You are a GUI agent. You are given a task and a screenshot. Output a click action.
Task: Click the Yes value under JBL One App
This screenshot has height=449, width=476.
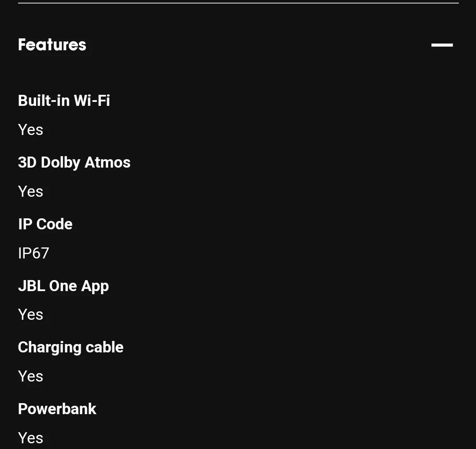coord(31,314)
